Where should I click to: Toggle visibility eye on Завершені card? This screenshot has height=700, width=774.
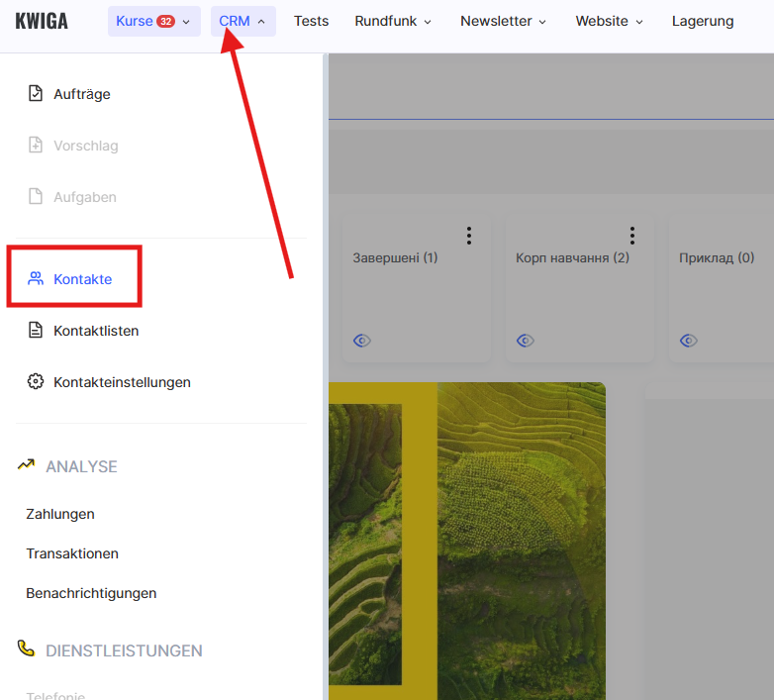pos(362,341)
